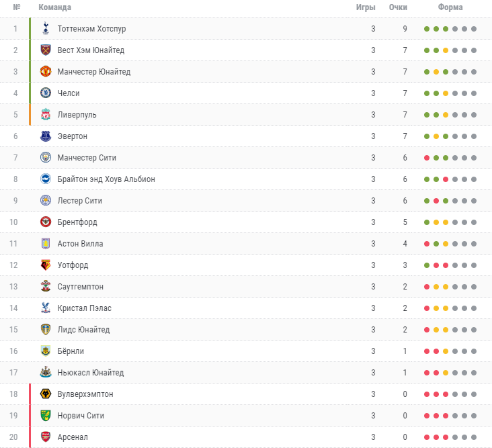
Task: Click the Arsenal crest icon
Action: pyautogui.click(x=46, y=437)
